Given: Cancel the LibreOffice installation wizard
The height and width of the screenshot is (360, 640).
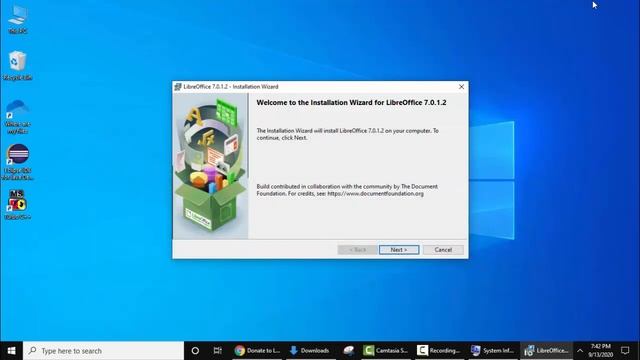Looking at the screenshot, I should click(443, 249).
